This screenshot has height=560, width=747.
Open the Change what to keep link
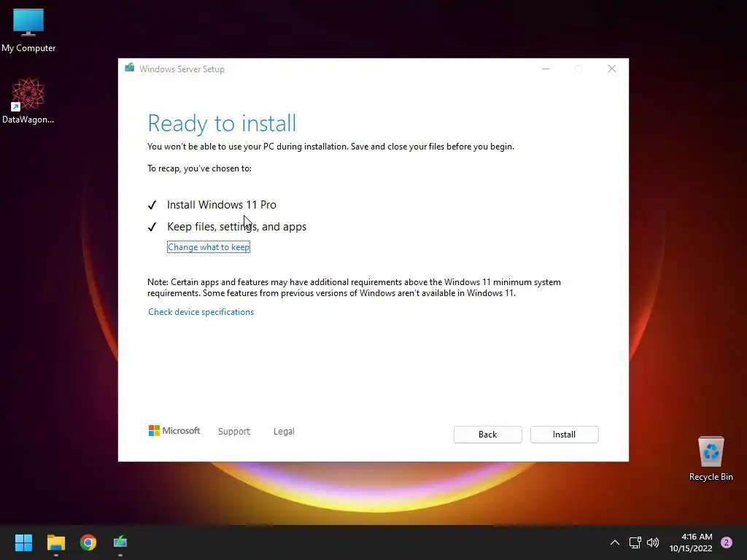[x=209, y=247]
